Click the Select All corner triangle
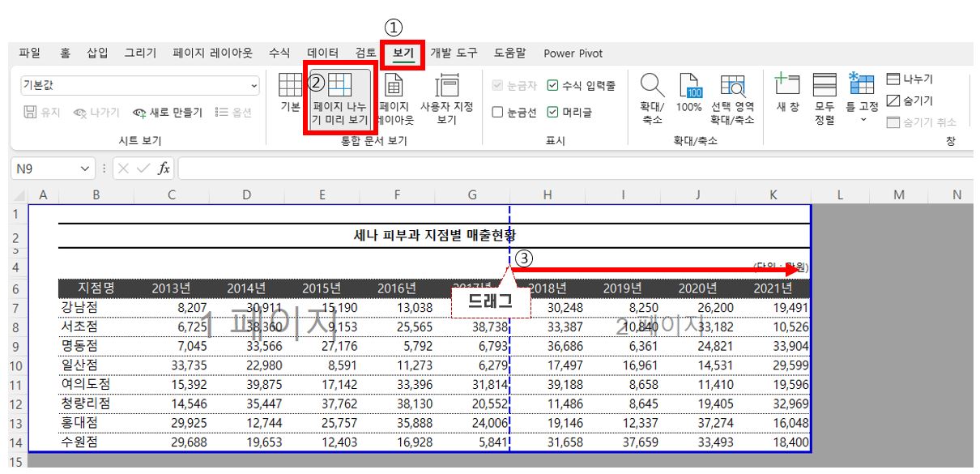The image size is (980, 474). coord(20,195)
